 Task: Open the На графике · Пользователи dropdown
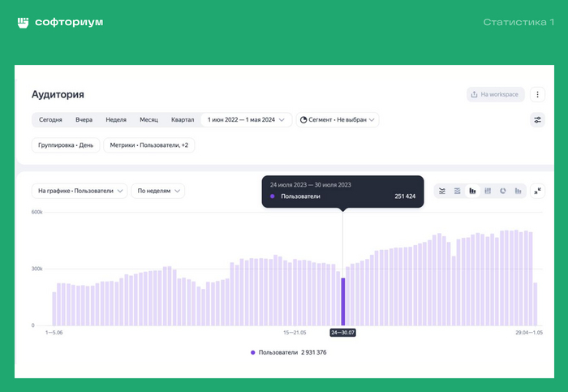click(80, 191)
